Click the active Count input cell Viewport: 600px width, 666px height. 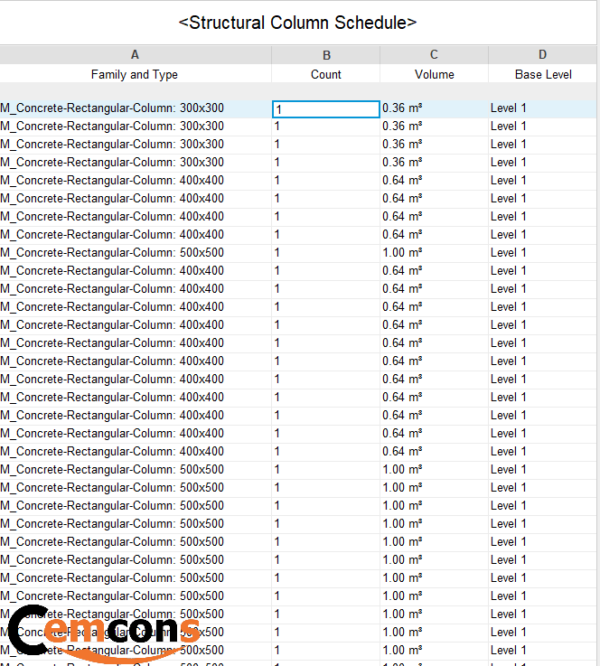point(326,109)
